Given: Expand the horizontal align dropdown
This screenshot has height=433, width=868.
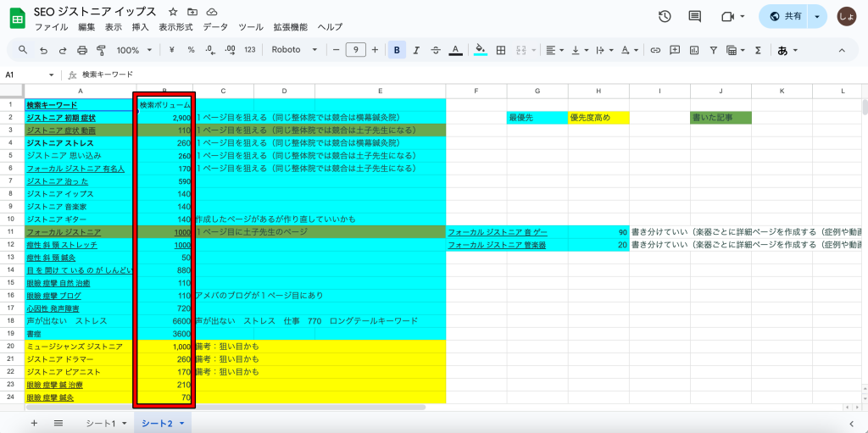Looking at the screenshot, I should [x=554, y=50].
